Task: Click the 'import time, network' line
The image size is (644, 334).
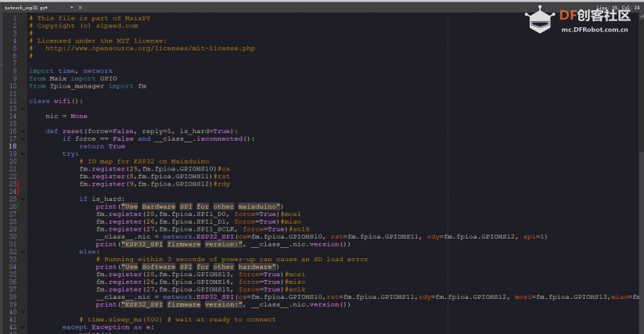Action: [x=70, y=71]
